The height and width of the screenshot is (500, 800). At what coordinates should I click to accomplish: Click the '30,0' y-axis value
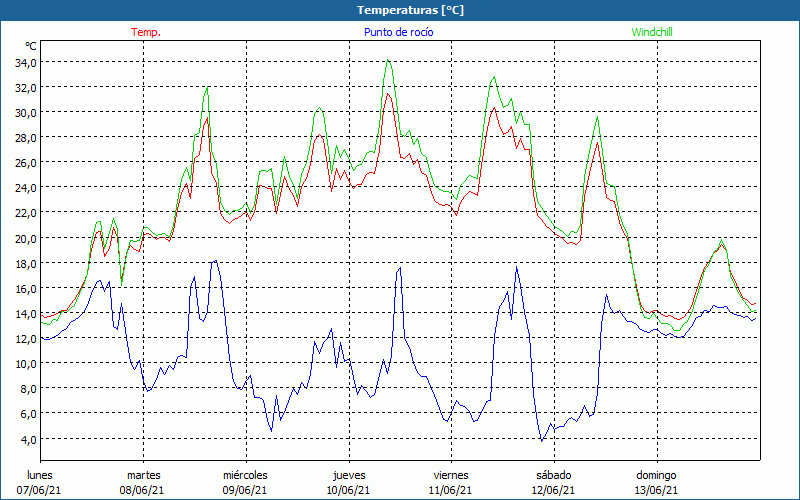click(x=26, y=113)
